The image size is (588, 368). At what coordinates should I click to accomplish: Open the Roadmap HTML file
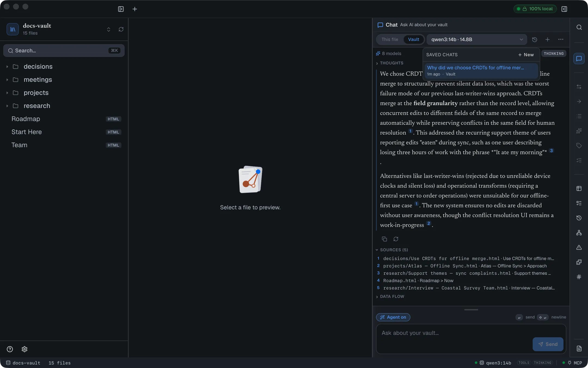click(x=64, y=119)
